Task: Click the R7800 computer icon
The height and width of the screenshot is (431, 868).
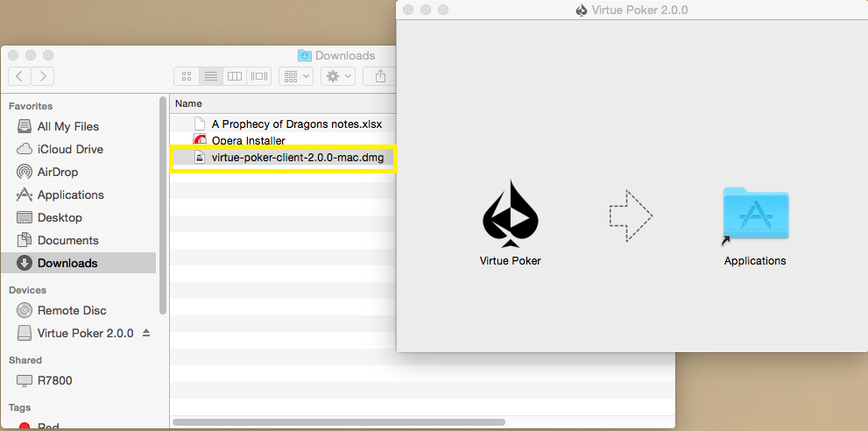Action: point(25,381)
